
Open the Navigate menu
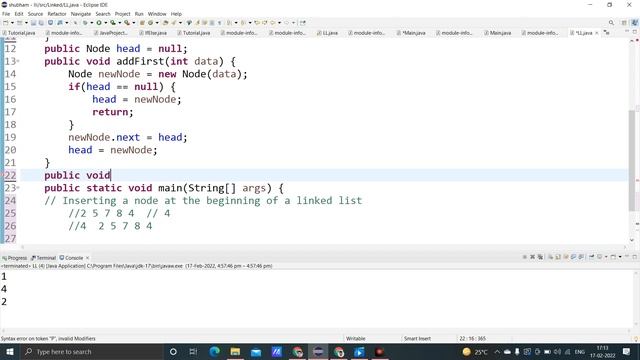point(81,14)
